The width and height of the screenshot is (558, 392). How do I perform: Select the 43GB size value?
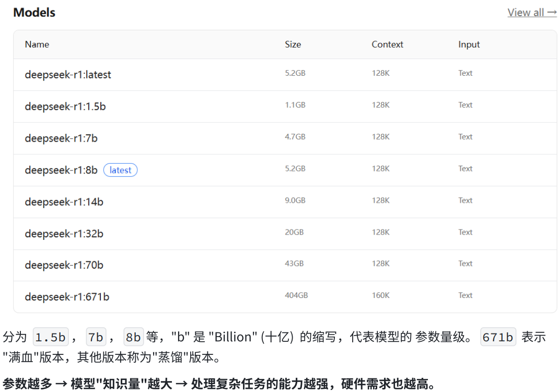[x=294, y=263]
